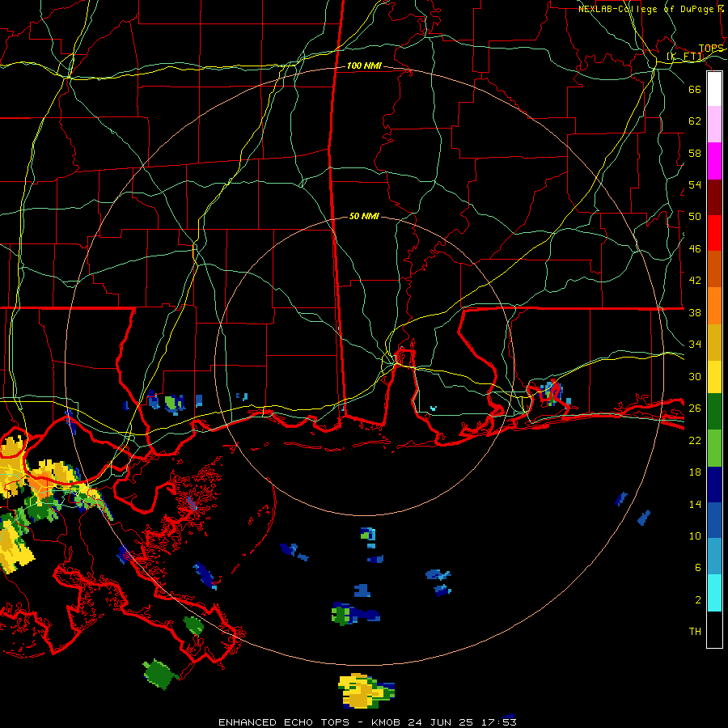Click the '17:53' timestamp
The width and height of the screenshot is (728, 728).
click(497, 722)
